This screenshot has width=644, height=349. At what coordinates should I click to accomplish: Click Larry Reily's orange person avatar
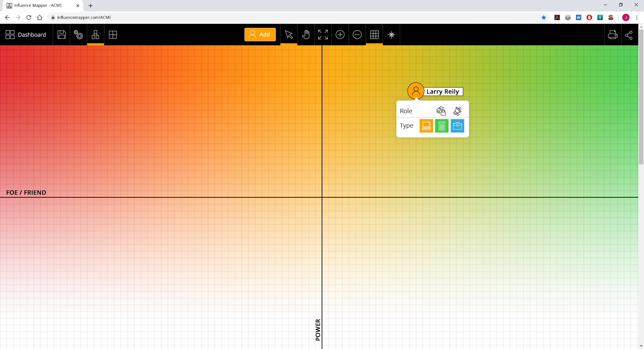[x=416, y=91]
